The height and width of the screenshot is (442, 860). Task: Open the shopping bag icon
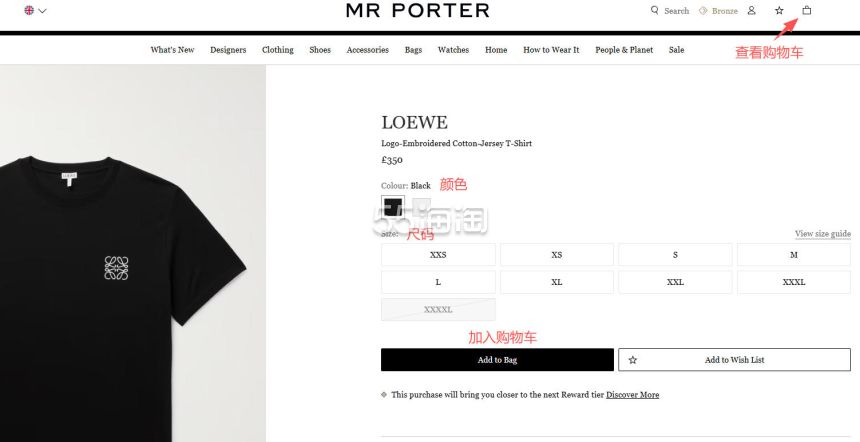[x=806, y=10]
